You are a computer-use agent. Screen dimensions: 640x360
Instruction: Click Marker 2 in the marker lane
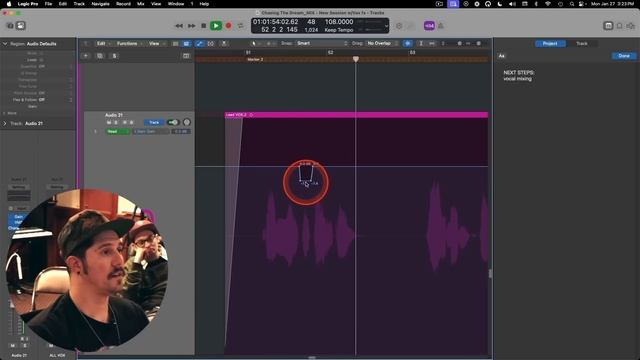pos(255,60)
